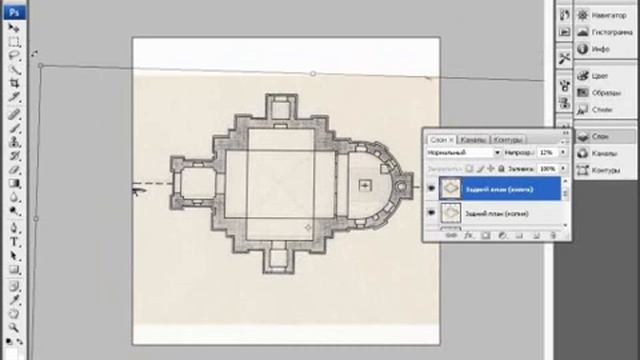The width and height of the screenshot is (640, 360).
Task: Select the Path Selection tool
Action: (14, 256)
